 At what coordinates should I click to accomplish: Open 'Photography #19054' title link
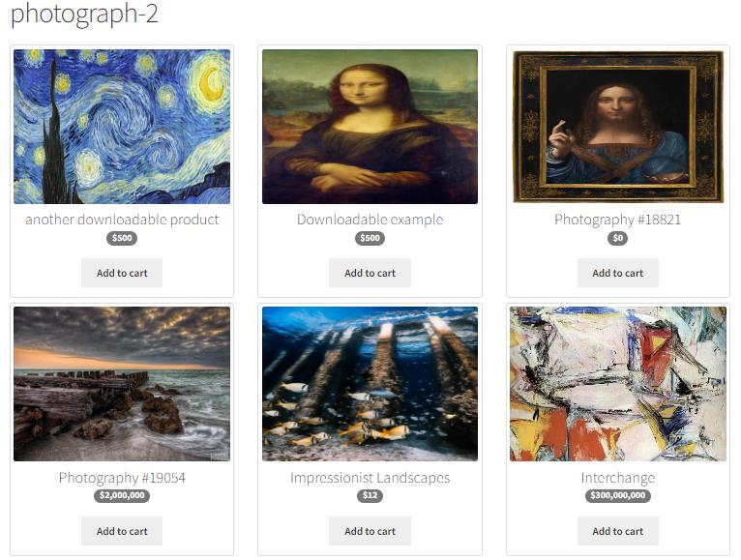(x=122, y=477)
